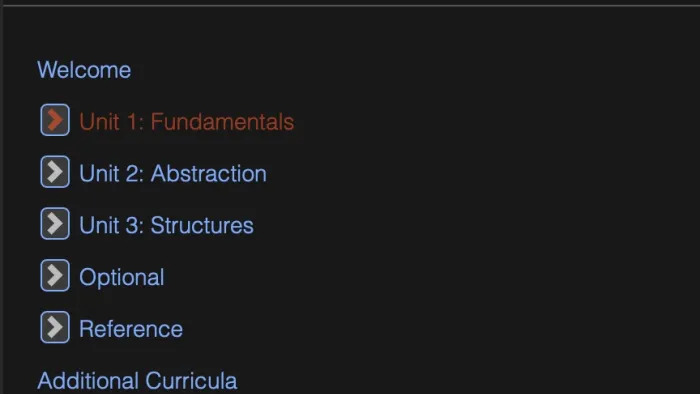Click the arrow icon next to Unit 2: Abstraction
Screen dimensions: 700x394
click(55, 172)
